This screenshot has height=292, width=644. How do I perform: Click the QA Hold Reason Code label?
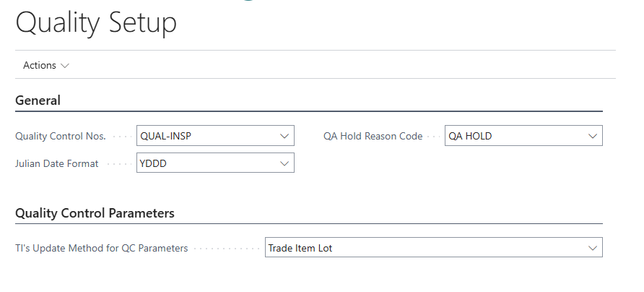click(x=373, y=136)
